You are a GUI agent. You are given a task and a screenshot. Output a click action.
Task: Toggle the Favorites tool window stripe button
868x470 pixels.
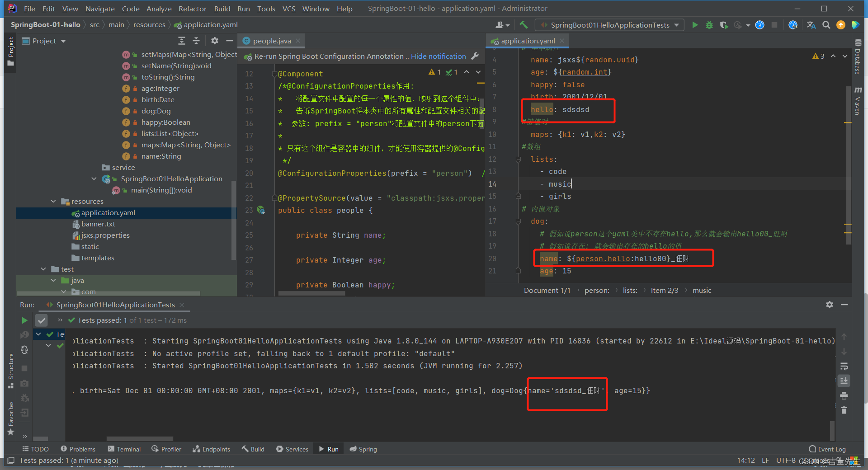tap(11, 418)
